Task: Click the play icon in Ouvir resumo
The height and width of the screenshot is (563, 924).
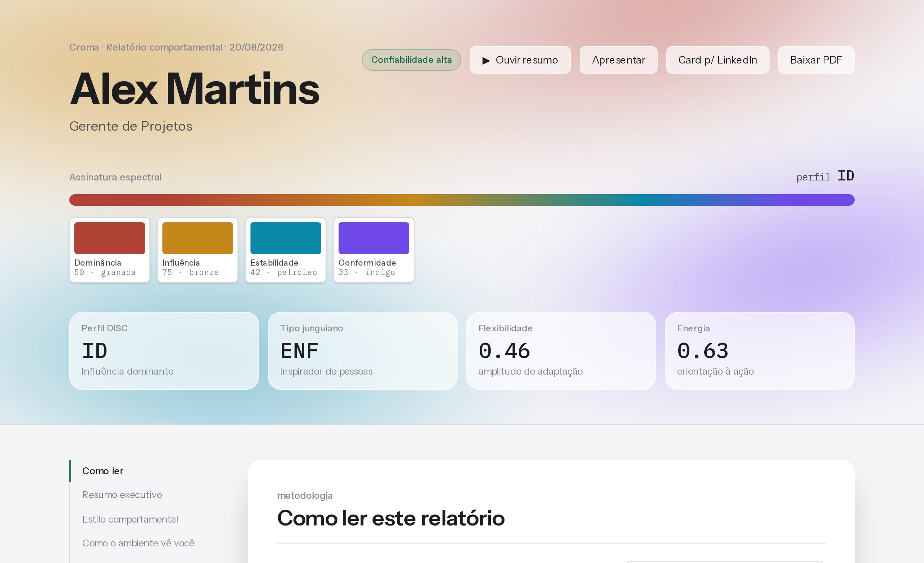Action: [x=486, y=60]
